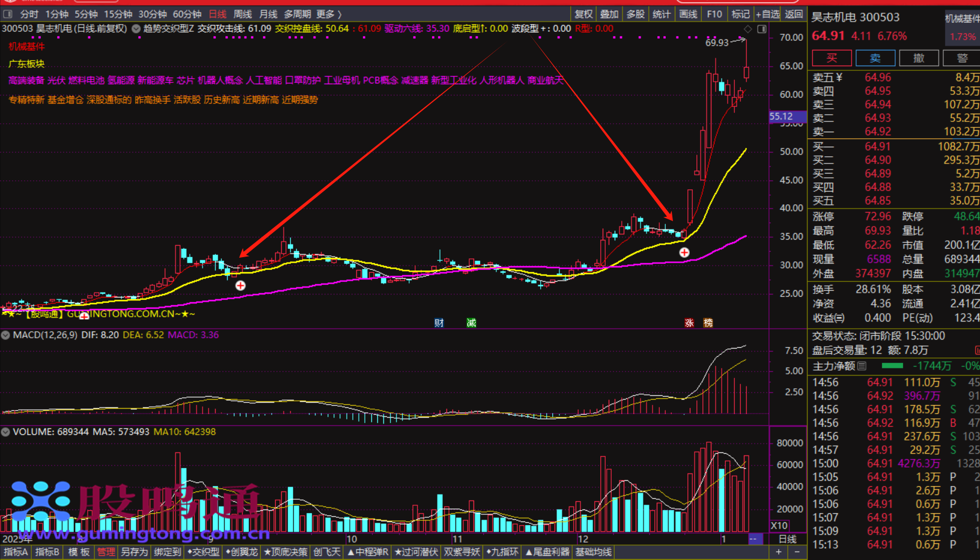
Task: Zoom out chart with minus button
Action: pyautogui.click(x=797, y=552)
